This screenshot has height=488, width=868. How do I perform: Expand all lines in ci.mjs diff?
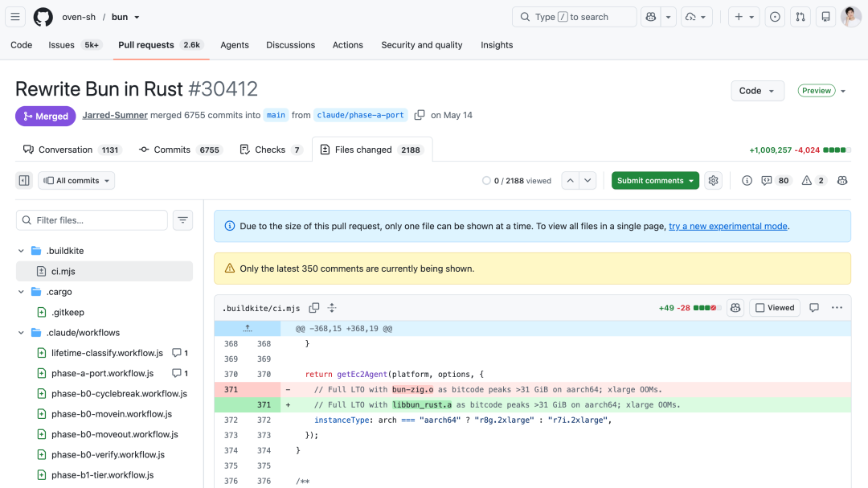(x=332, y=307)
